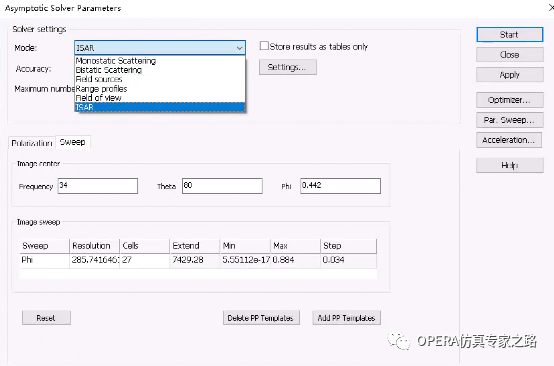
Task: Click the Apply button
Action: click(x=509, y=75)
